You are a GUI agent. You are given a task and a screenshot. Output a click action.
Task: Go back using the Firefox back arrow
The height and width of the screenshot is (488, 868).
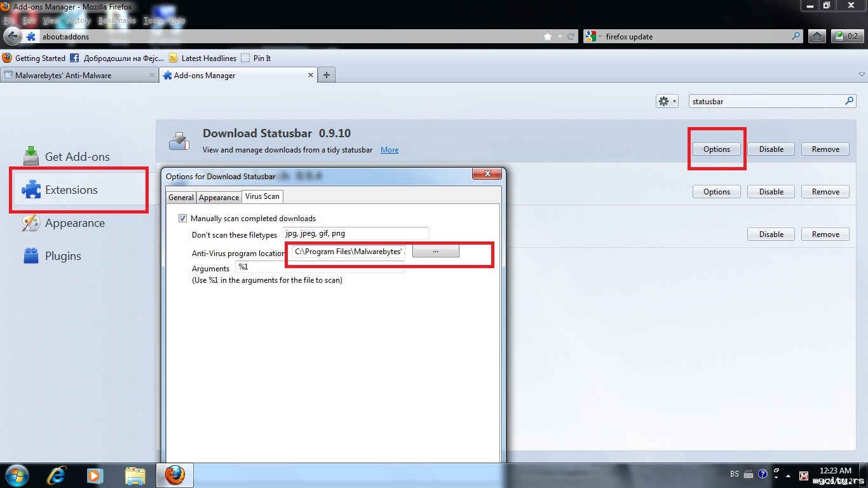pyautogui.click(x=12, y=36)
